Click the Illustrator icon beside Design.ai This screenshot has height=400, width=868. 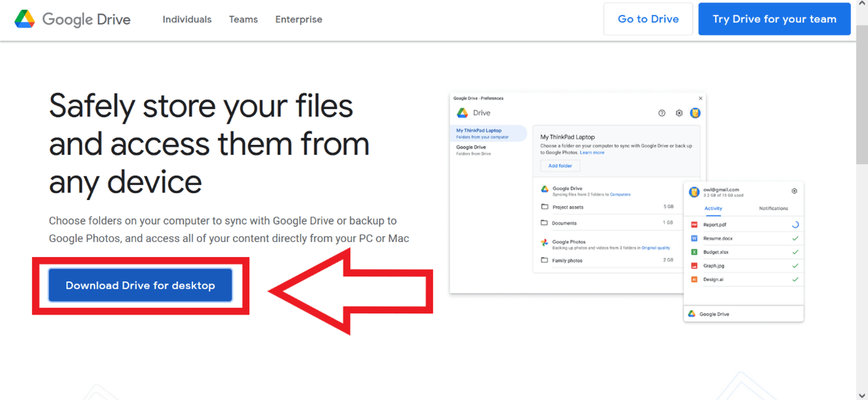pos(694,280)
